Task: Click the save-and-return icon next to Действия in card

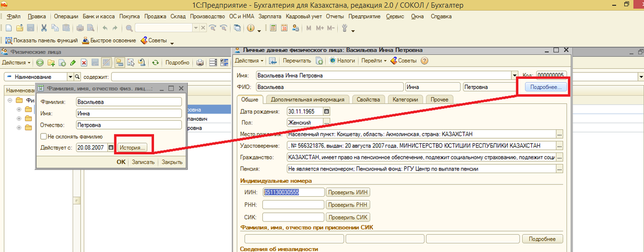Action: pyautogui.click(x=273, y=61)
